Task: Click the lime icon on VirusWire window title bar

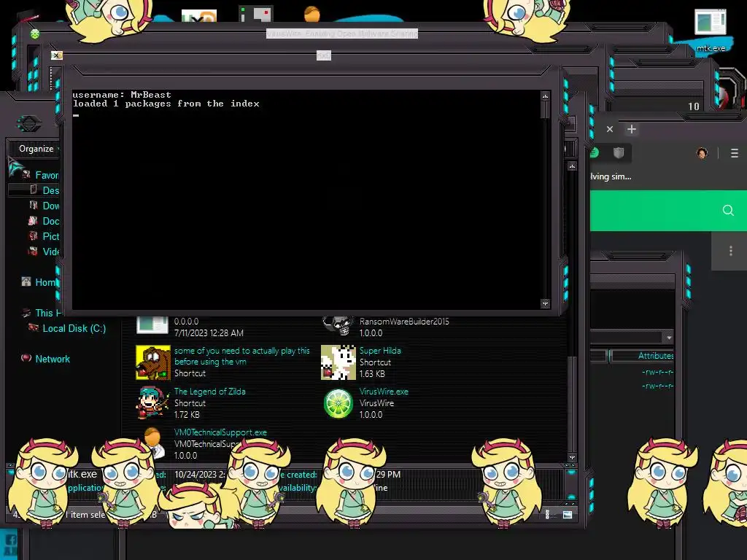Action: (35, 34)
